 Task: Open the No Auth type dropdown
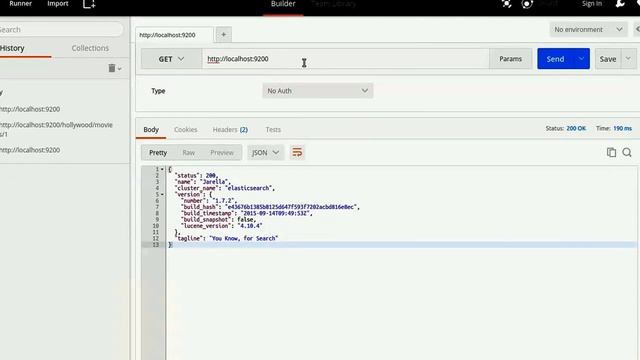click(x=318, y=91)
